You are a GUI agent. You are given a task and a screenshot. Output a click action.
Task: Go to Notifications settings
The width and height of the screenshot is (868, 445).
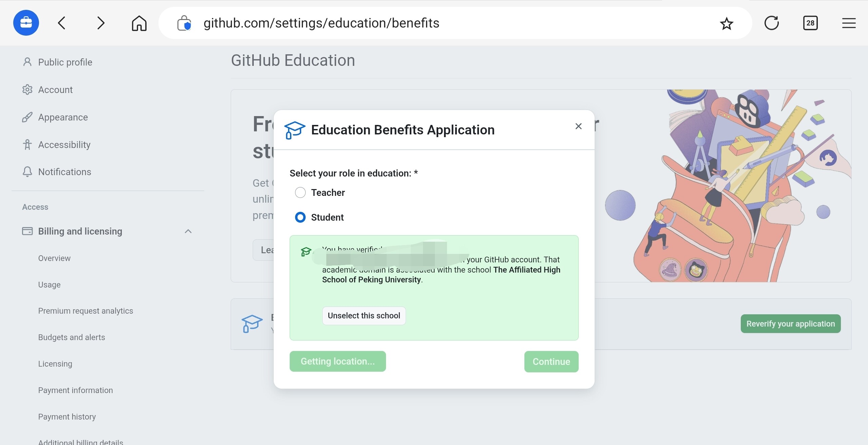coord(64,172)
